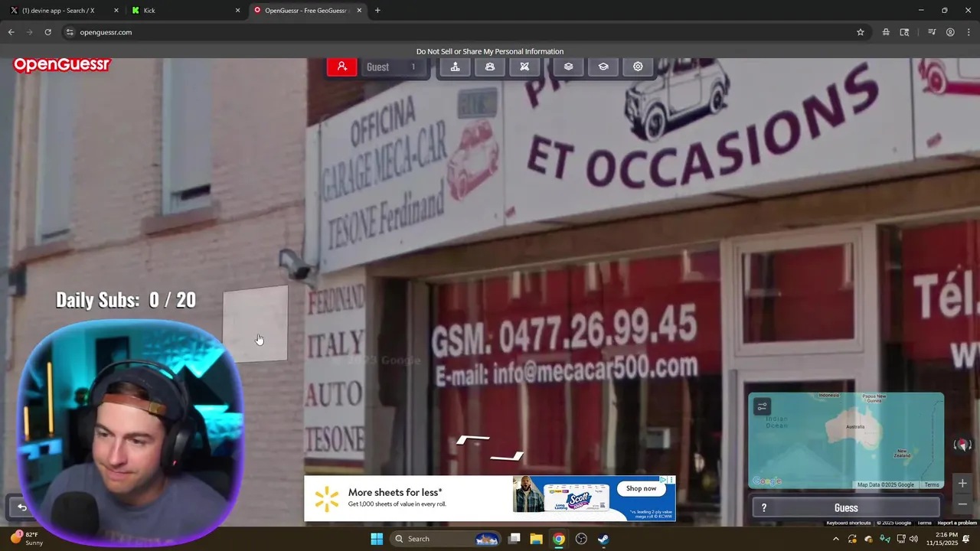
Task: Show hidden system tray icons
Action: tap(835, 539)
